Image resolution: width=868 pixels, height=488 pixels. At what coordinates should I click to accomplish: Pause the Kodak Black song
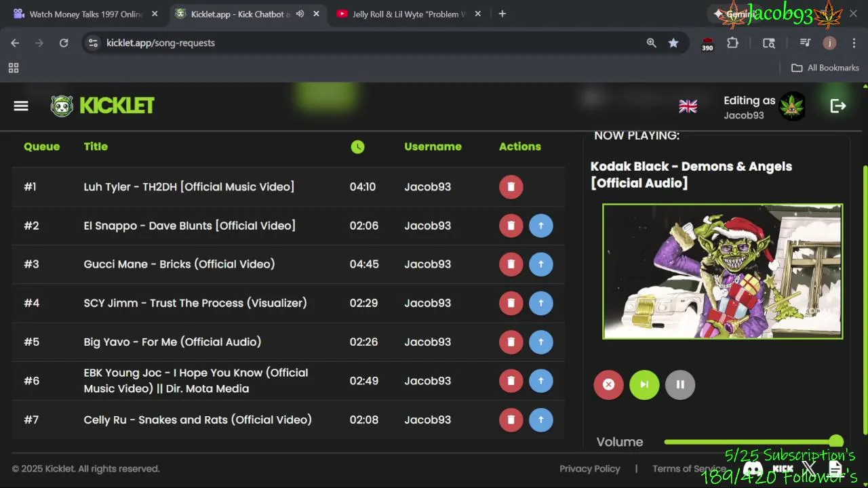click(680, 384)
